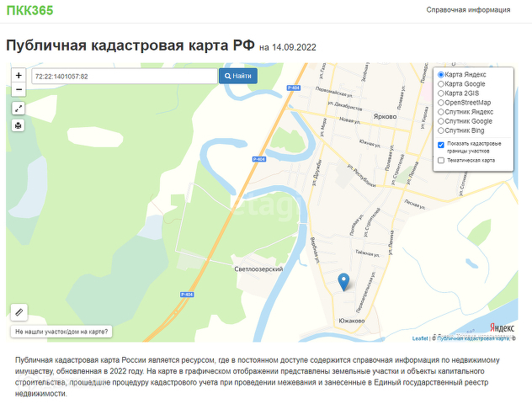
Task: Open the Leaflet attribution link
Action: click(420, 338)
